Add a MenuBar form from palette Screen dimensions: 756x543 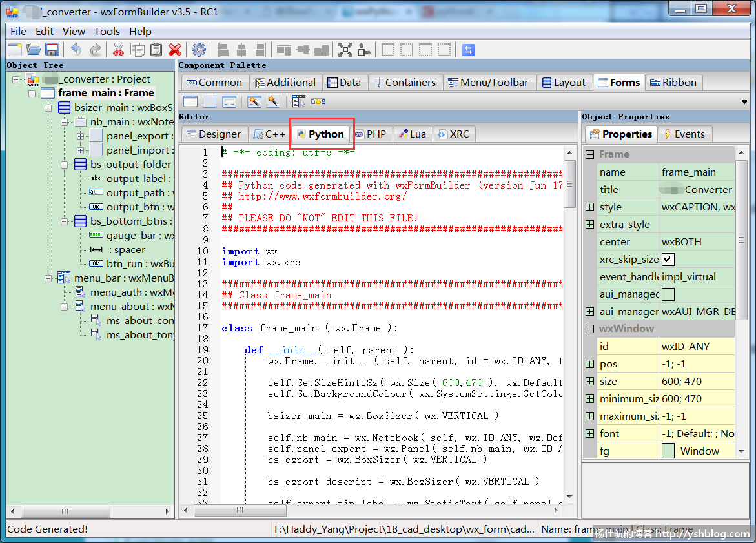pos(298,101)
